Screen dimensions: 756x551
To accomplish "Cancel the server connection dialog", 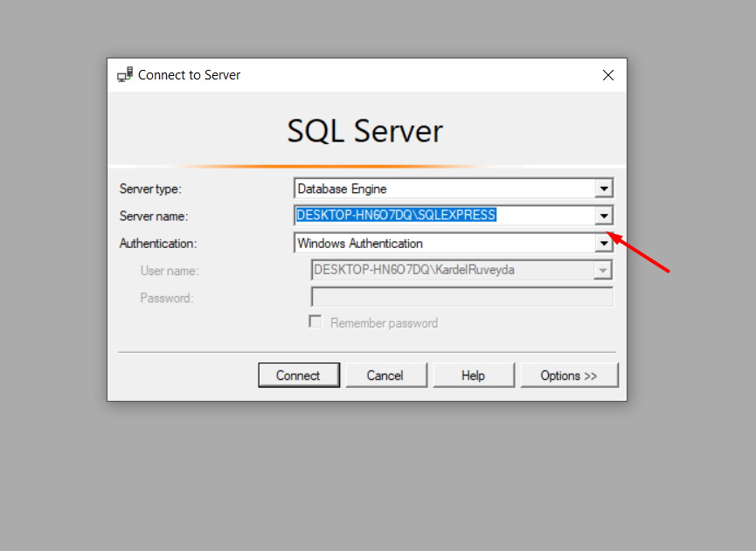I will pos(386,375).
